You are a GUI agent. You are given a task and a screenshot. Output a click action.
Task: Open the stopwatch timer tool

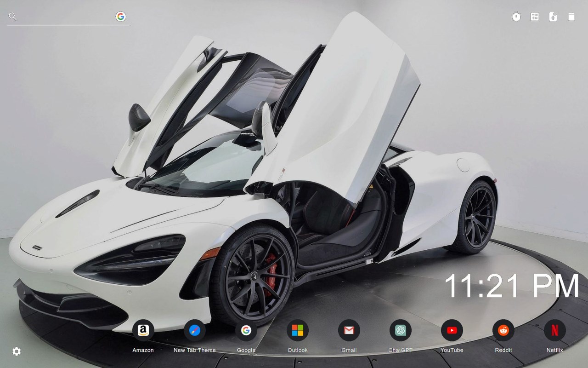[x=516, y=17]
